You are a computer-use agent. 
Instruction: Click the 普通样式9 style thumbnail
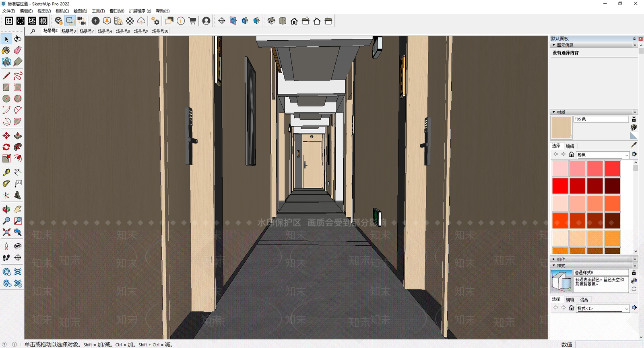click(x=561, y=281)
